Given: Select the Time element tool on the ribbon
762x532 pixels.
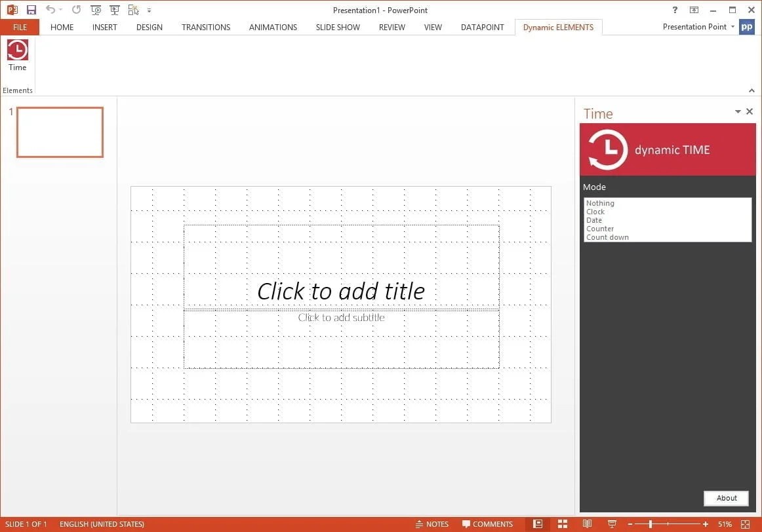Looking at the screenshot, I should tap(17, 56).
